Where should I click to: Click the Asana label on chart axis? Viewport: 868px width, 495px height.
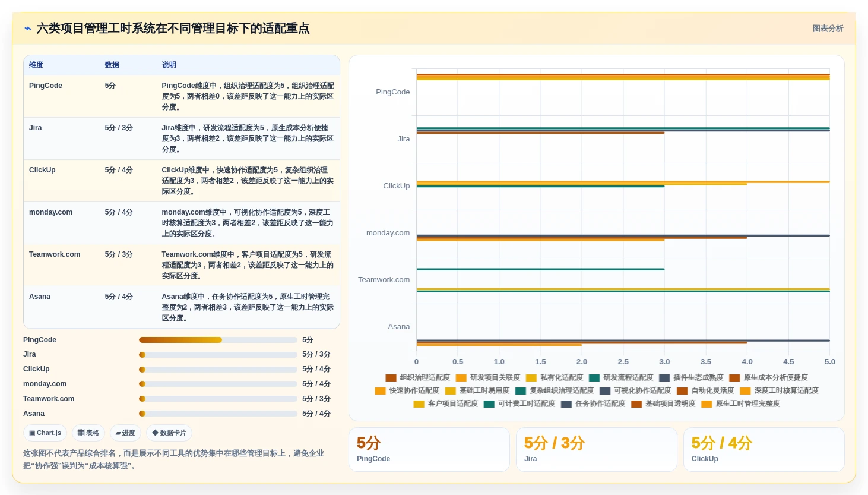pyautogui.click(x=399, y=327)
